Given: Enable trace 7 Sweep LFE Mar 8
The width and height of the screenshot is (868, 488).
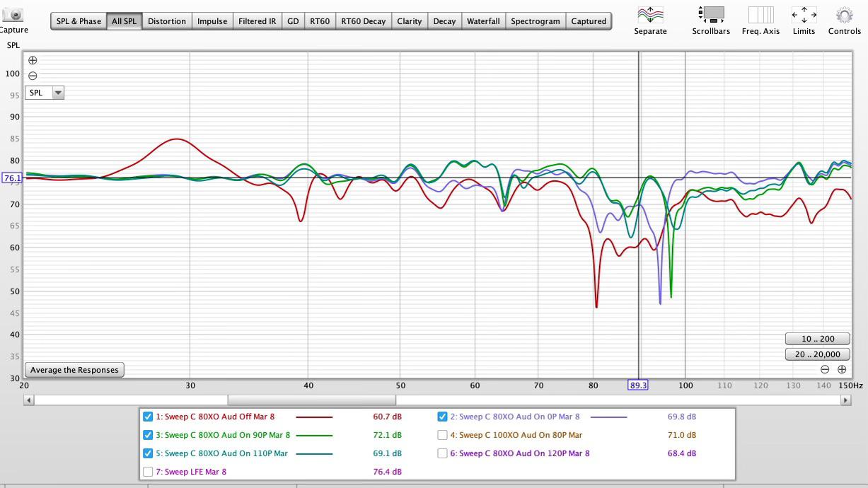Looking at the screenshot, I should pos(148,472).
